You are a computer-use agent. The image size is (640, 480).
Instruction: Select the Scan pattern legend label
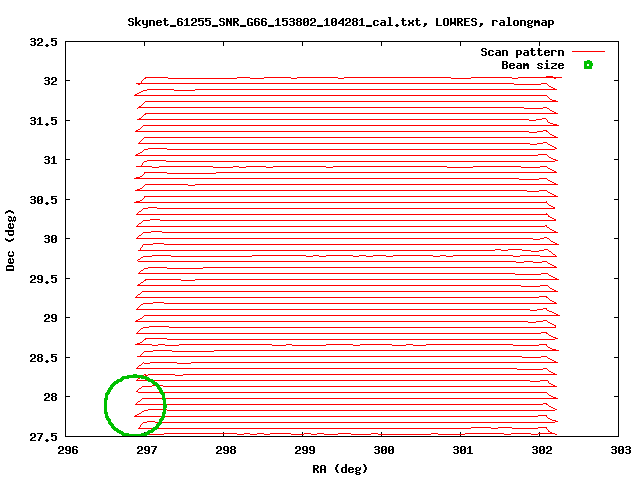point(522,52)
